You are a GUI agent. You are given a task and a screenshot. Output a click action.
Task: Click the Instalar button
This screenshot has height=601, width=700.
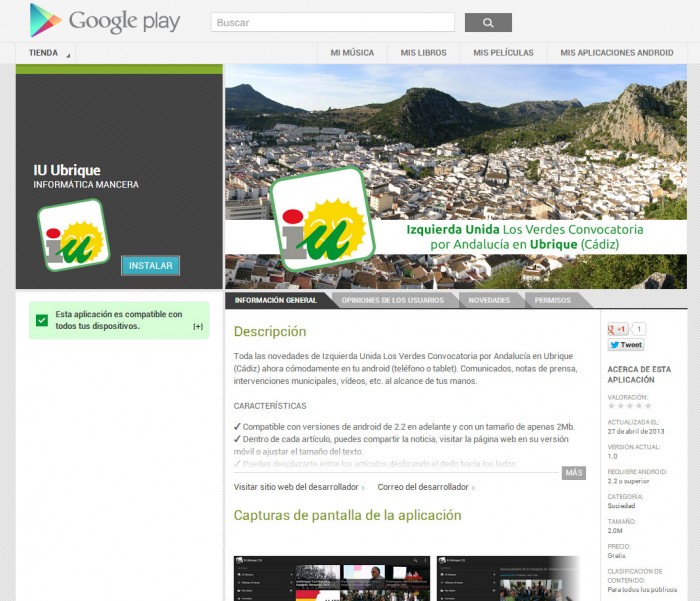pos(150,265)
